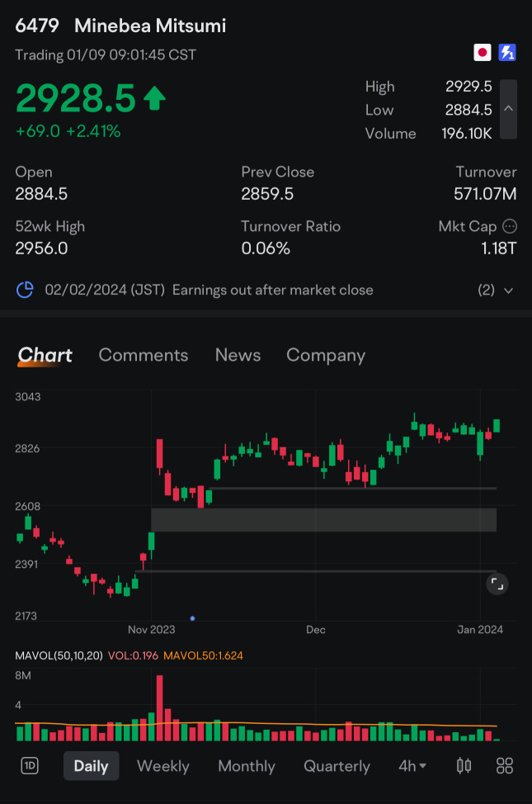
Task: Tap the tallest red volume bar
Action: 159,708
